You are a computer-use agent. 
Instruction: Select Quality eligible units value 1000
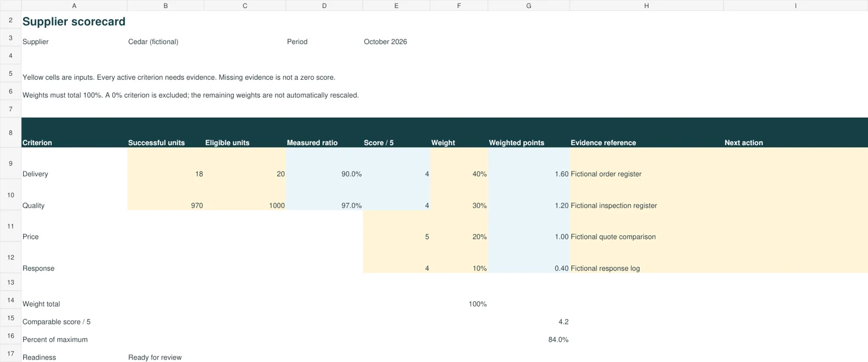coord(245,195)
